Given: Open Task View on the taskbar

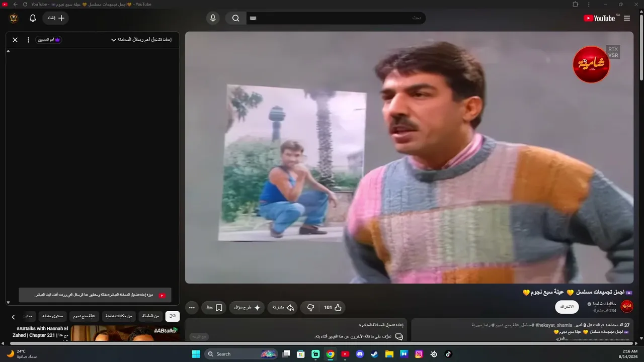Looking at the screenshot, I should click(x=286, y=354).
